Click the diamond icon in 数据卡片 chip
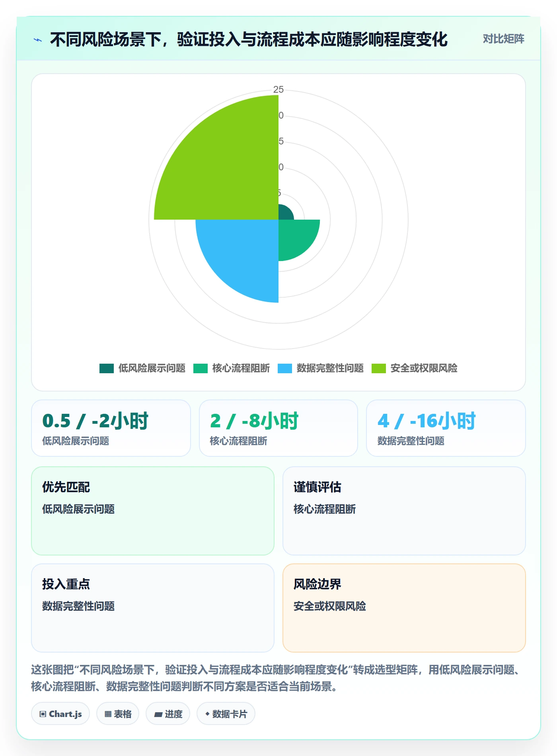557x756 pixels. (207, 714)
